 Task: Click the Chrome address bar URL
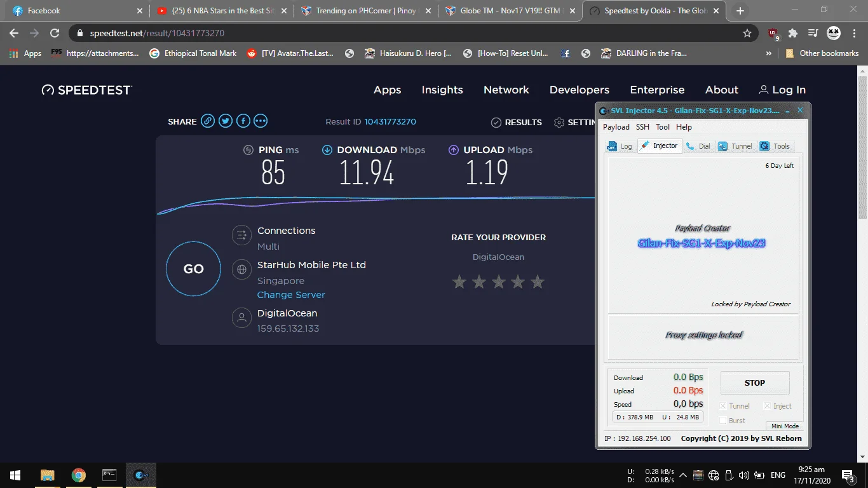point(157,33)
